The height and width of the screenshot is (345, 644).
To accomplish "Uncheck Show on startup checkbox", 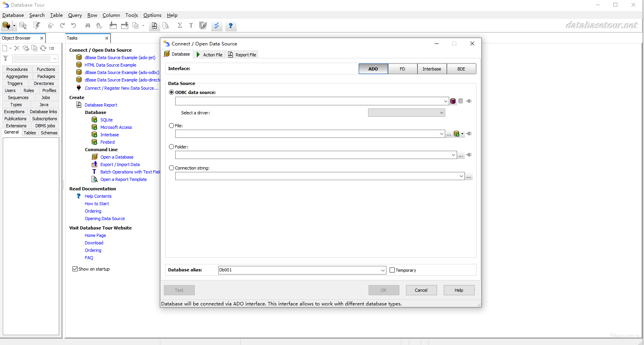I will point(75,269).
